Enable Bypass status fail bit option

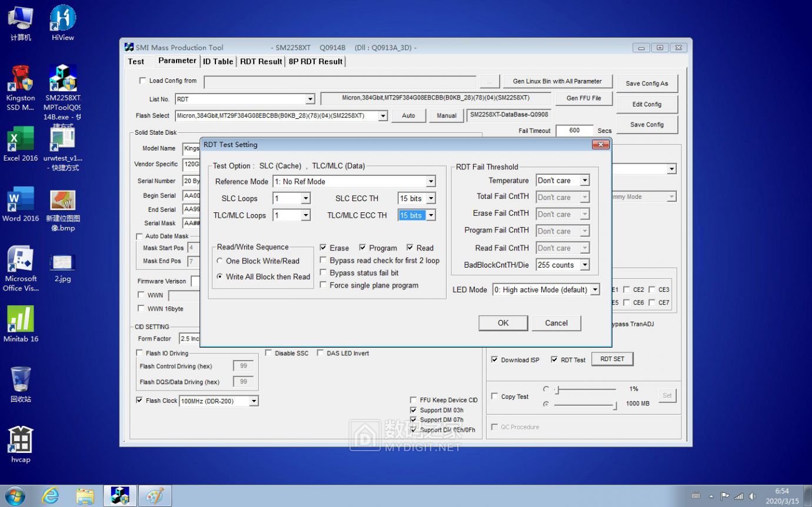pyautogui.click(x=323, y=273)
